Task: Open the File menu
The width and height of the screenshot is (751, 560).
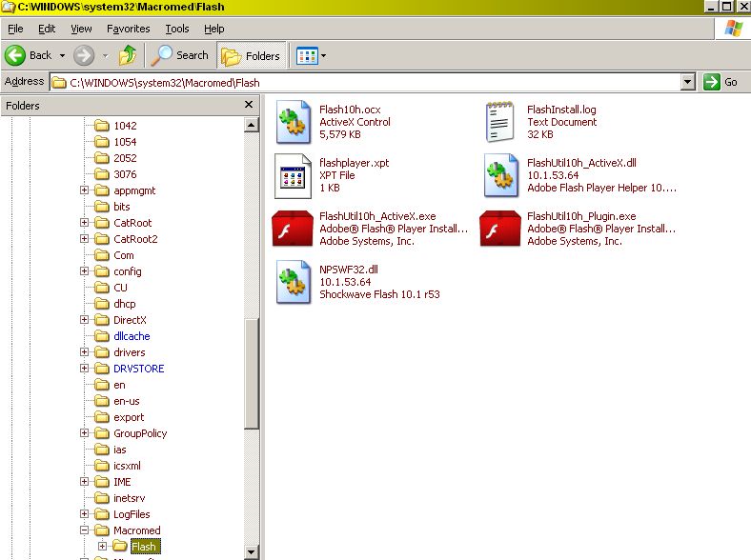Action: point(15,29)
